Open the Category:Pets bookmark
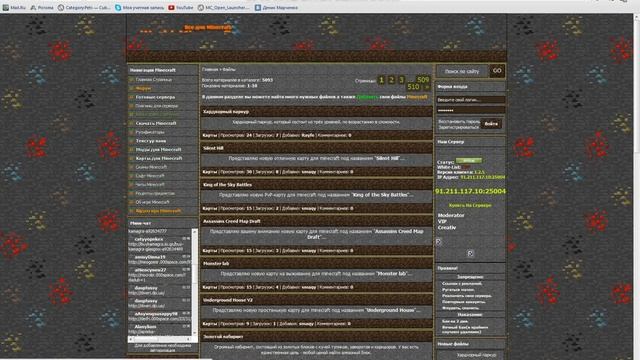This screenshot has height=360, width=640. [84, 7]
